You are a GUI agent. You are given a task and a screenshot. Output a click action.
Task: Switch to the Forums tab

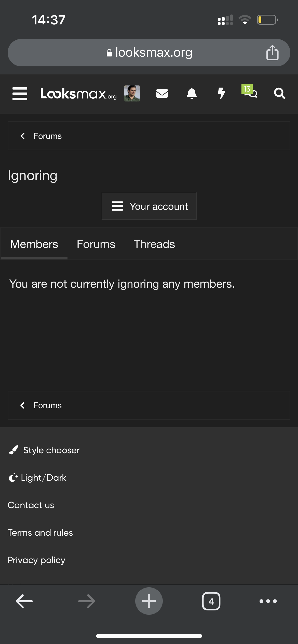pos(96,244)
